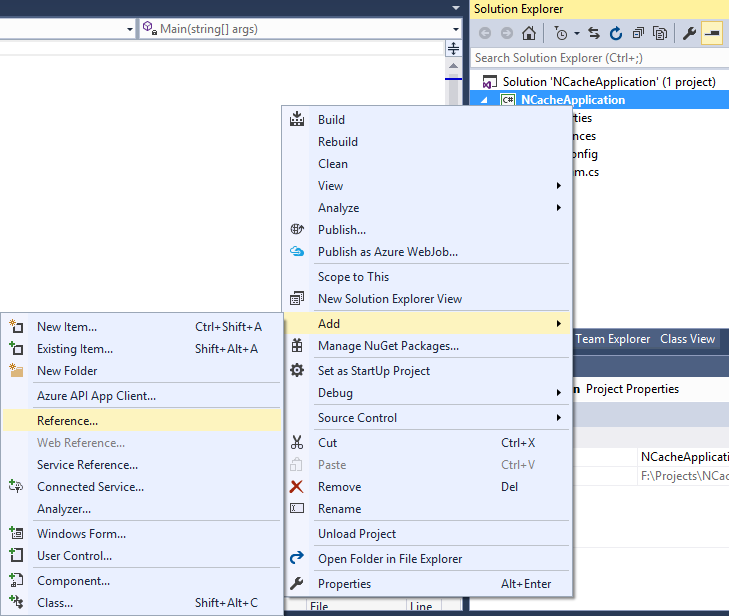Click the Line column header
The image size is (729, 616).
pos(421,606)
